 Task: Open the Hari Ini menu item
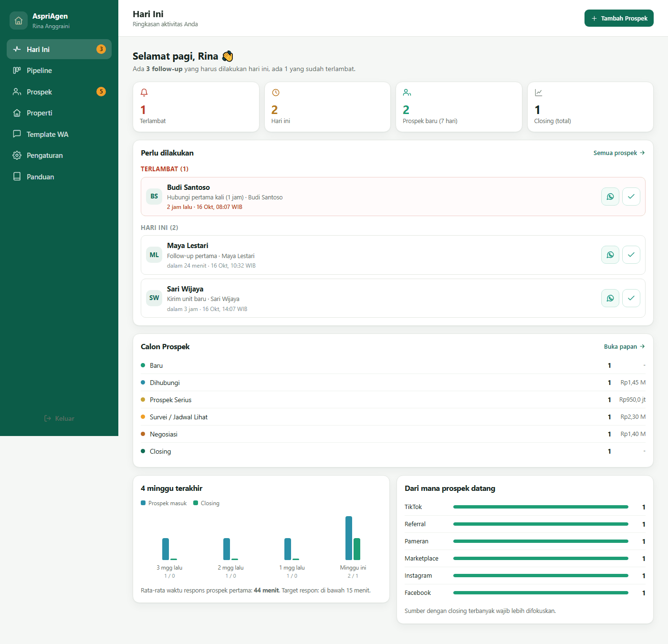tap(59, 49)
